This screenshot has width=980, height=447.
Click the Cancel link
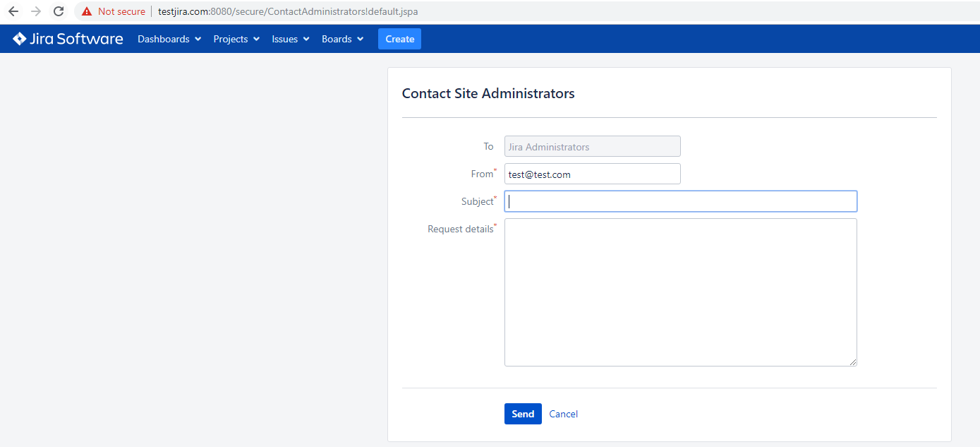pyautogui.click(x=563, y=414)
